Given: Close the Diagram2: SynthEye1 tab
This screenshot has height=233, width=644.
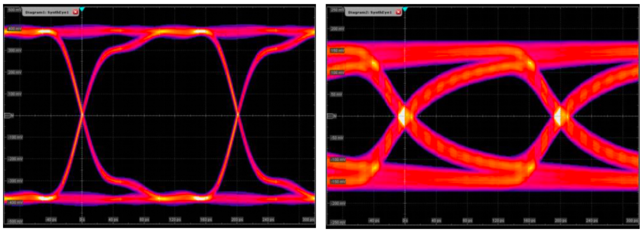Looking at the screenshot, I should [398, 13].
